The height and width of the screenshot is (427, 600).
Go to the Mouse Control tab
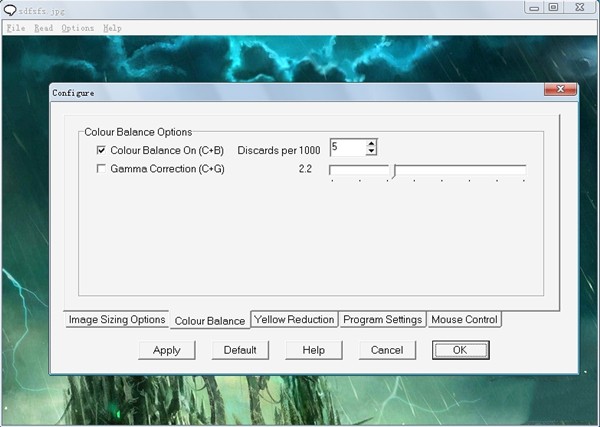(x=464, y=320)
